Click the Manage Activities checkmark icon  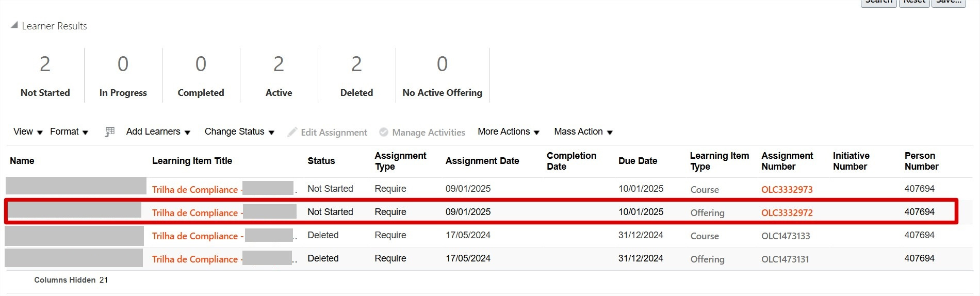pos(384,132)
